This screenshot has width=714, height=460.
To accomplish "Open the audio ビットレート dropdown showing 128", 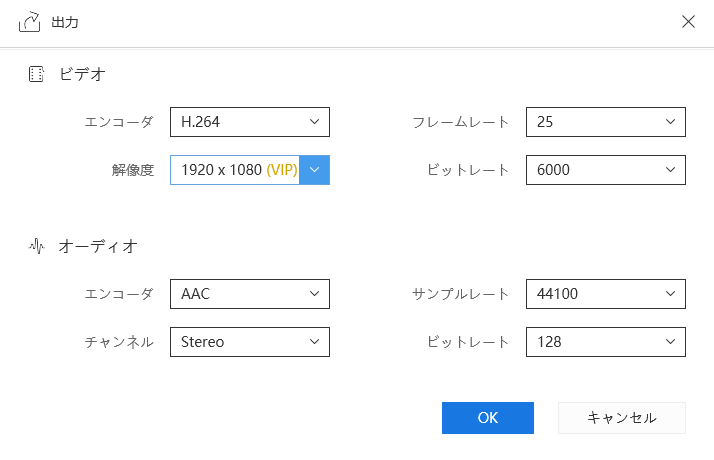I will (x=670, y=342).
